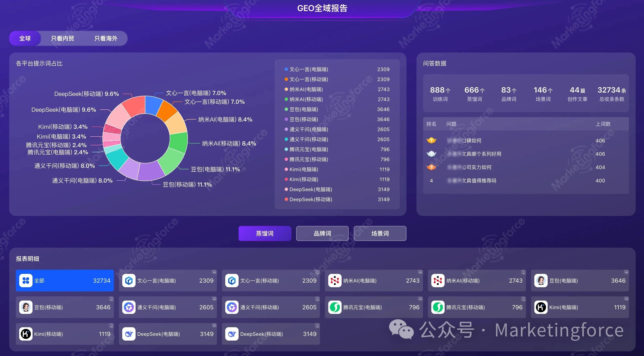644x356 pixels.
Task: Click the Kimi(移动端) logo icon
Action: [x=26, y=334]
